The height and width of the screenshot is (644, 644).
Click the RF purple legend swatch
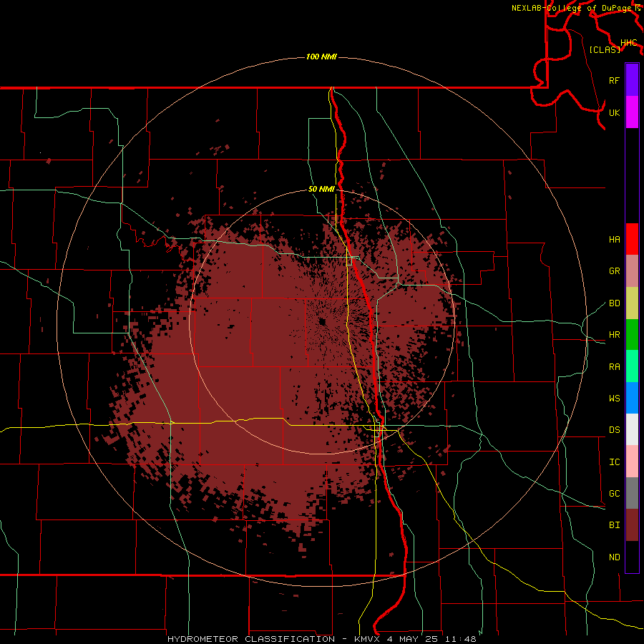click(632, 80)
